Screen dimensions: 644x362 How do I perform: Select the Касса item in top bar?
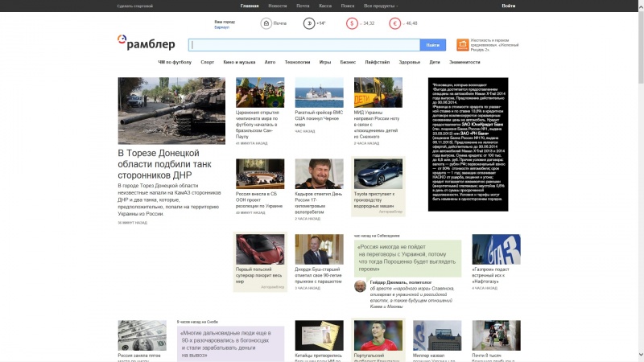pos(325,6)
